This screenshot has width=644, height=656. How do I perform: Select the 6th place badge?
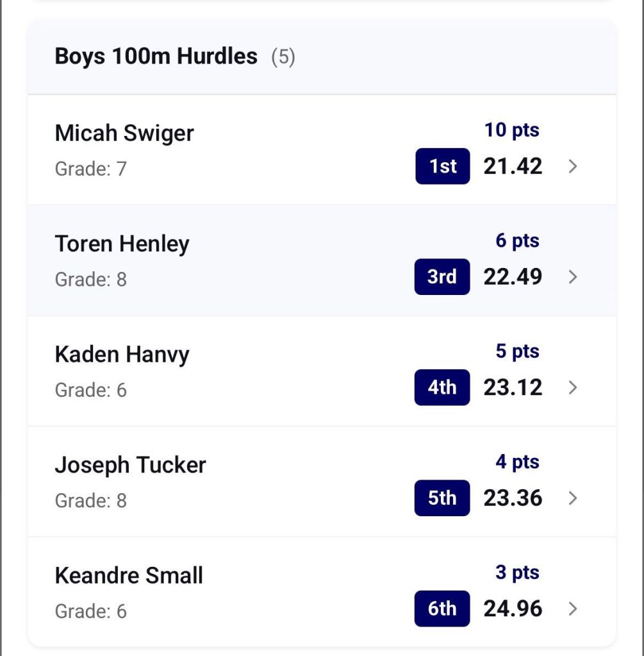pyautogui.click(x=442, y=609)
